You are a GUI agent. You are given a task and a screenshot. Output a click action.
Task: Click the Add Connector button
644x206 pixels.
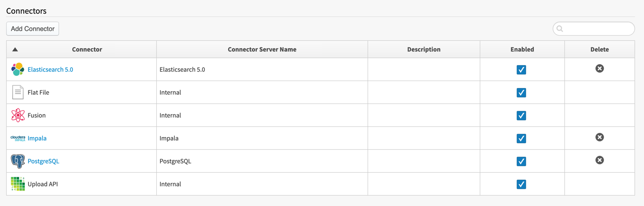[33, 29]
